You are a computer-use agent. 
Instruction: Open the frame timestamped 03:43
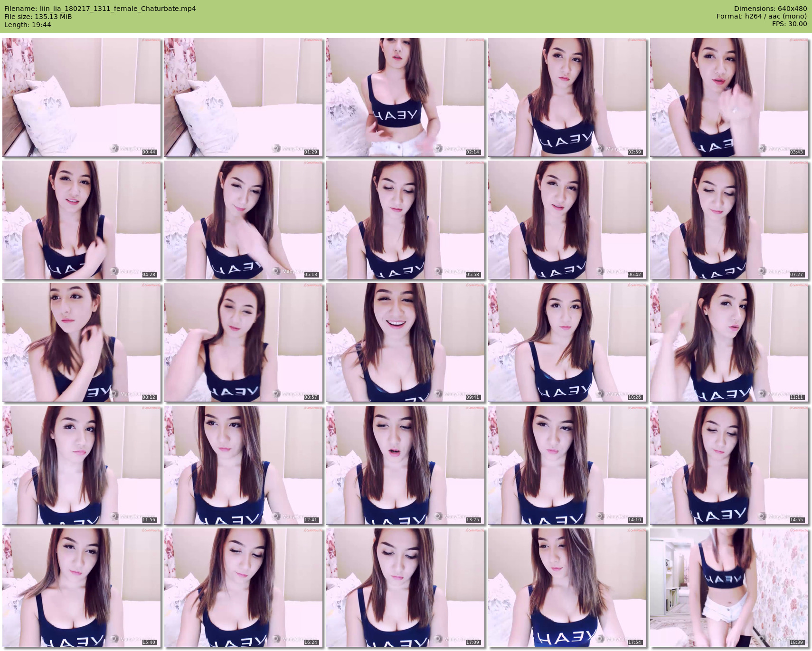pyautogui.click(x=729, y=97)
